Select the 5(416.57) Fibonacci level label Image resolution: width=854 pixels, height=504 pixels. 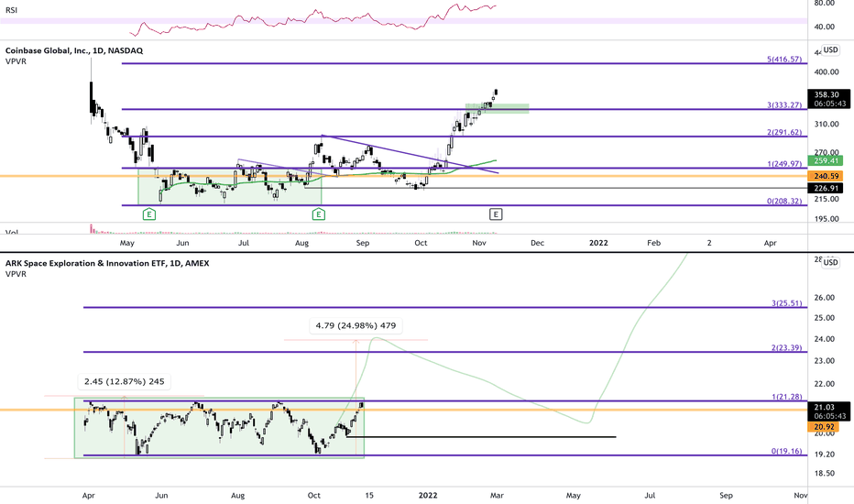pyautogui.click(x=784, y=59)
